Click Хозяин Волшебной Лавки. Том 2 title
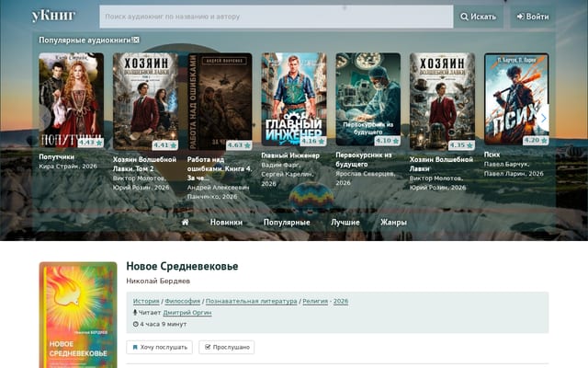 [144, 164]
